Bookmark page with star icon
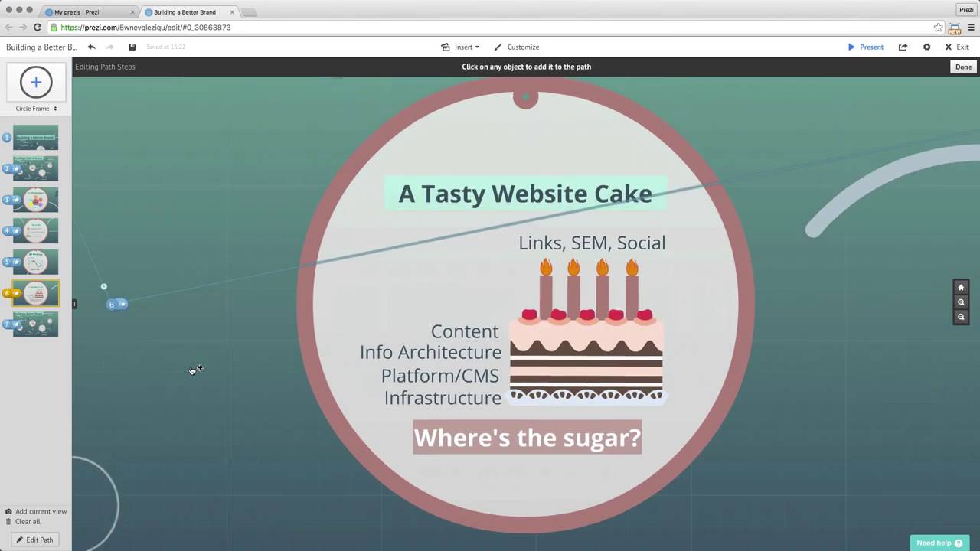 click(x=938, y=28)
